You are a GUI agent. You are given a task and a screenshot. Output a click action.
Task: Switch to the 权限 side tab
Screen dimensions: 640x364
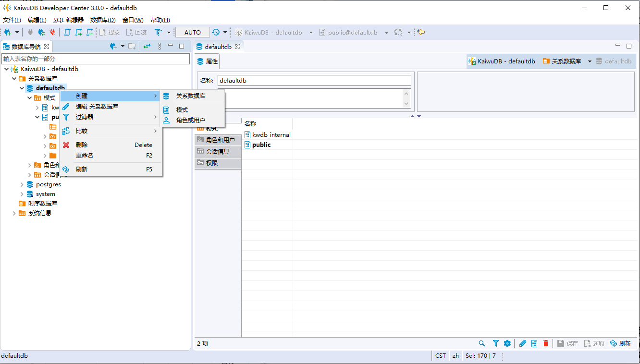coord(218,163)
